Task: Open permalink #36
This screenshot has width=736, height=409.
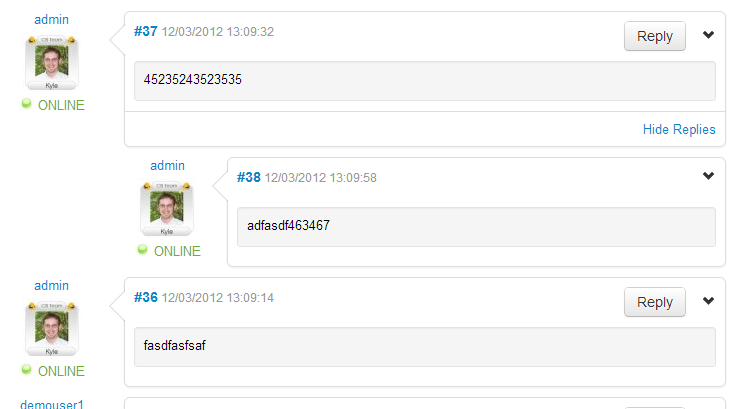Action: pyautogui.click(x=146, y=297)
